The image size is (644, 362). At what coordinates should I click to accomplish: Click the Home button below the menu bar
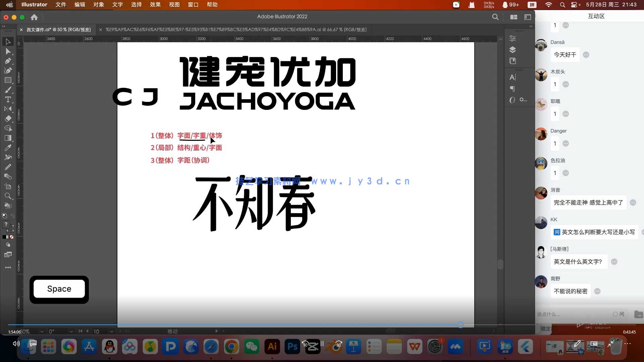pyautogui.click(x=34, y=17)
